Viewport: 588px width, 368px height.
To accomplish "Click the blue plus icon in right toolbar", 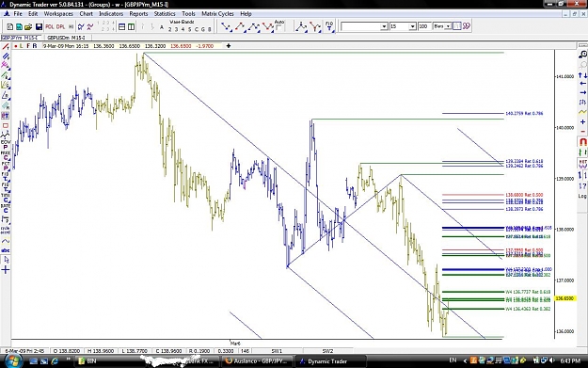I will click(582, 122).
